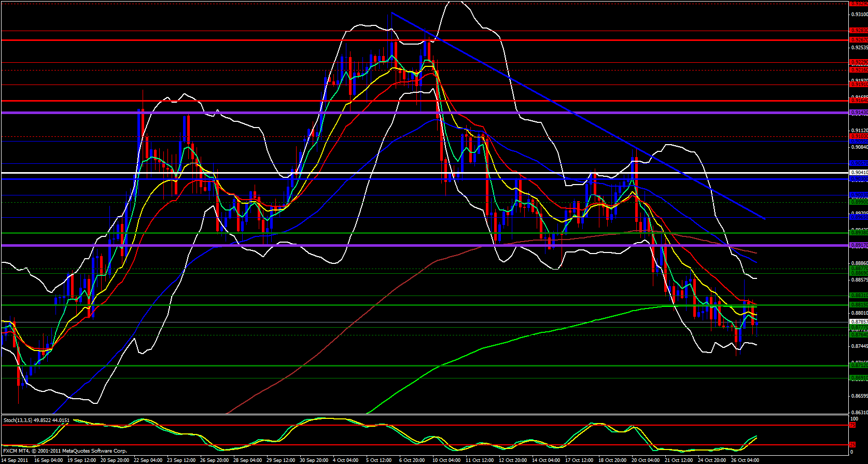
Task: Select the 26 Oct 04:00 time label
Action: [745, 460]
